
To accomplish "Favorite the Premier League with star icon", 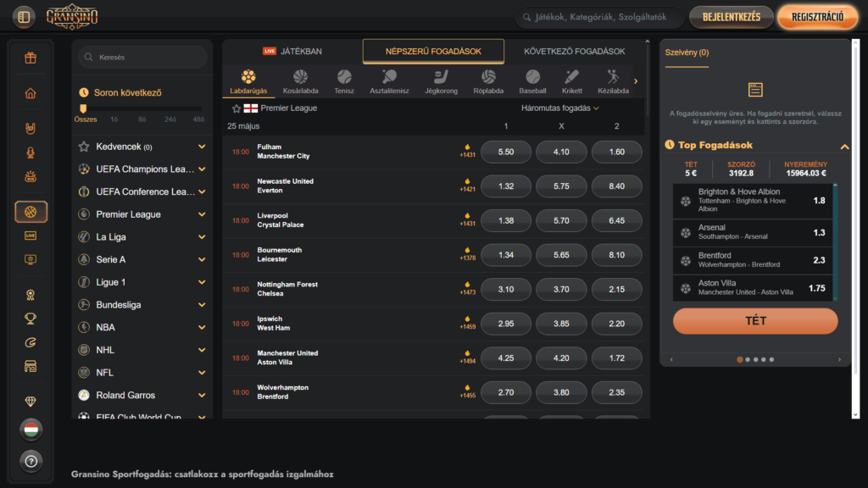I will [236, 108].
